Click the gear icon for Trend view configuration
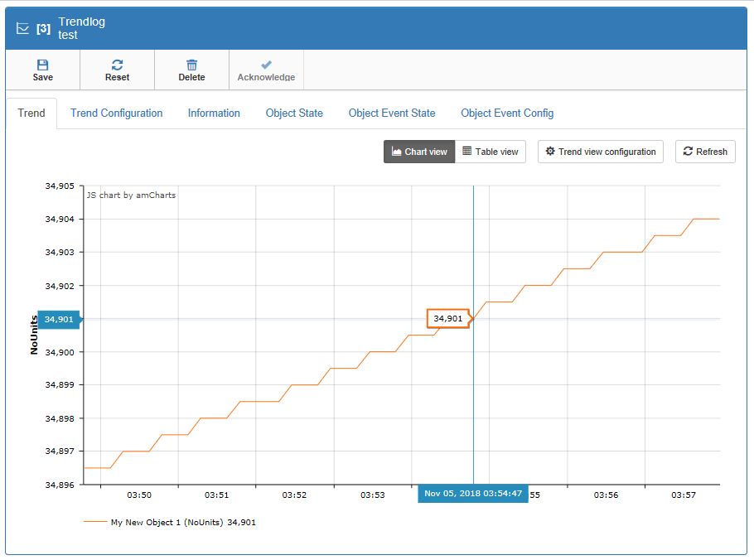 click(550, 152)
